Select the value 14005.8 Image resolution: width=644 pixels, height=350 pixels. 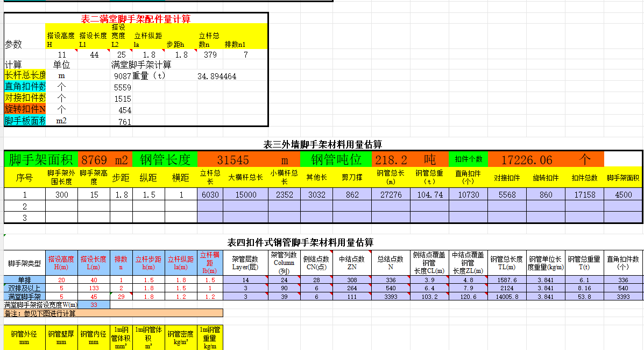pos(507,297)
